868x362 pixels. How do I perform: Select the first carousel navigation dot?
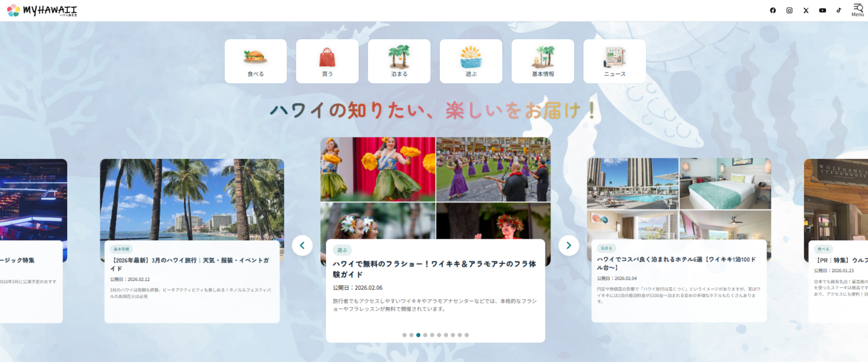pyautogui.click(x=404, y=335)
